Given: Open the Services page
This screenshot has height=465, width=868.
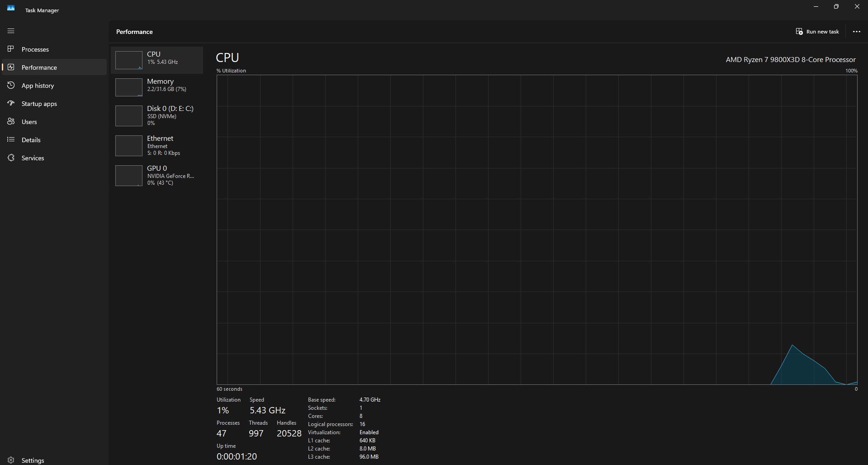Looking at the screenshot, I should pyautogui.click(x=54, y=158).
